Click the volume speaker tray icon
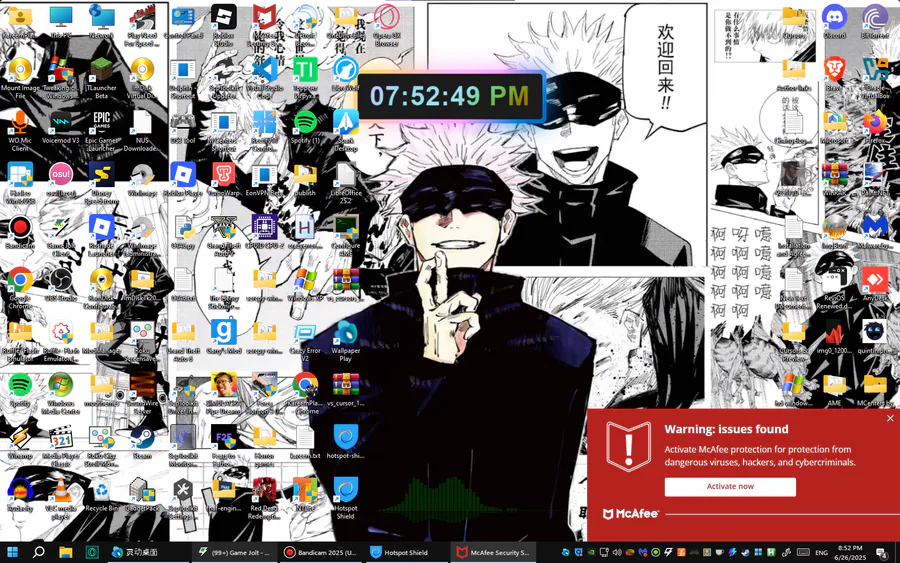The width and height of the screenshot is (900, 563). click(617, 553)
